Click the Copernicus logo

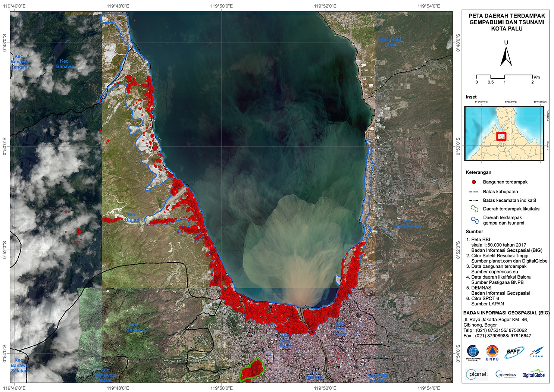coord(506,374)
